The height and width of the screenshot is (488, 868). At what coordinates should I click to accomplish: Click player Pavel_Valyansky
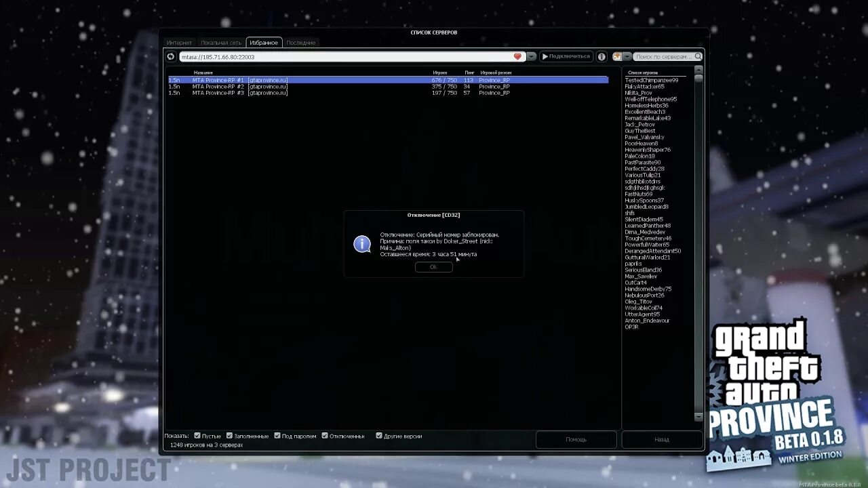click(644, 137)
